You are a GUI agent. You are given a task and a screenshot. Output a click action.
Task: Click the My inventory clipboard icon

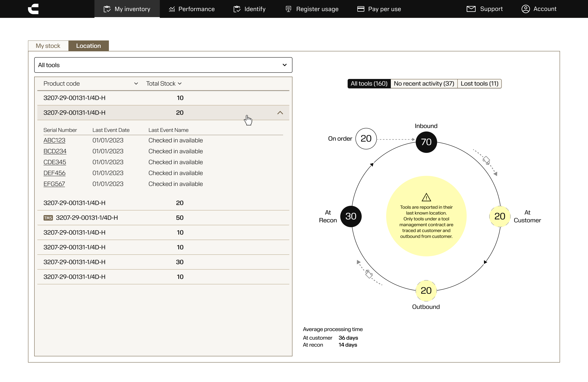pyautogui.click(x=107, y=9)
